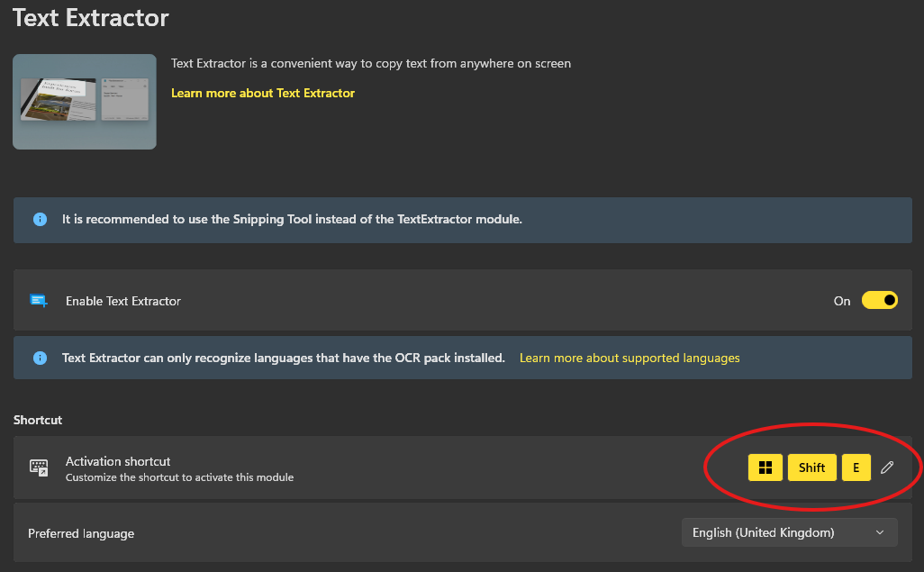This screenshot has height=572, width=924.
Task: Click the Text Extractor icon beside Enable label
Action: tap(39, 301)
